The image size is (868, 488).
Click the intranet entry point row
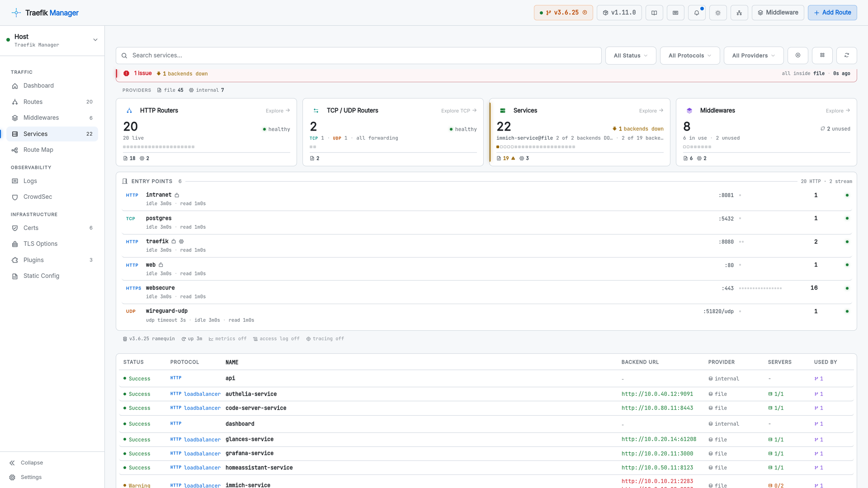click(486, 199)
